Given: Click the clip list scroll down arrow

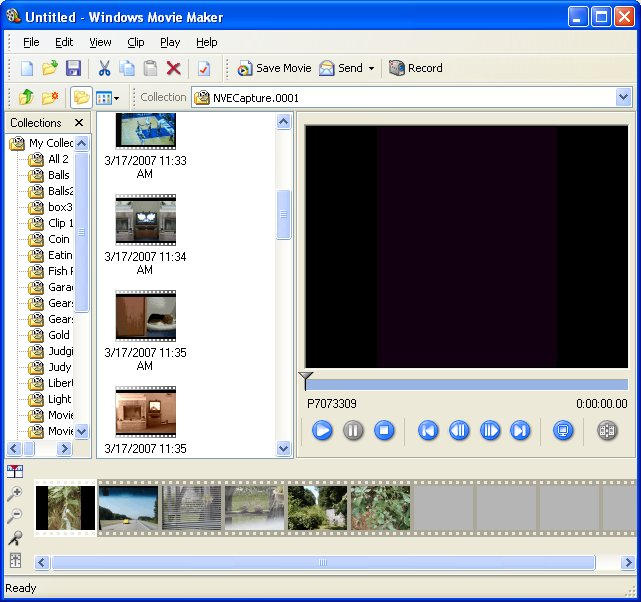Looking at the screenshot, I should coord(283,448).
